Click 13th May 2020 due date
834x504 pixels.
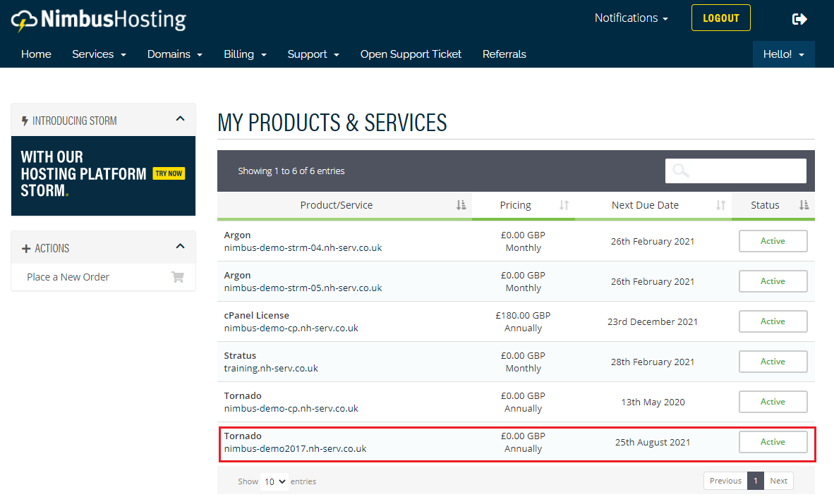[x=653, y=402]
